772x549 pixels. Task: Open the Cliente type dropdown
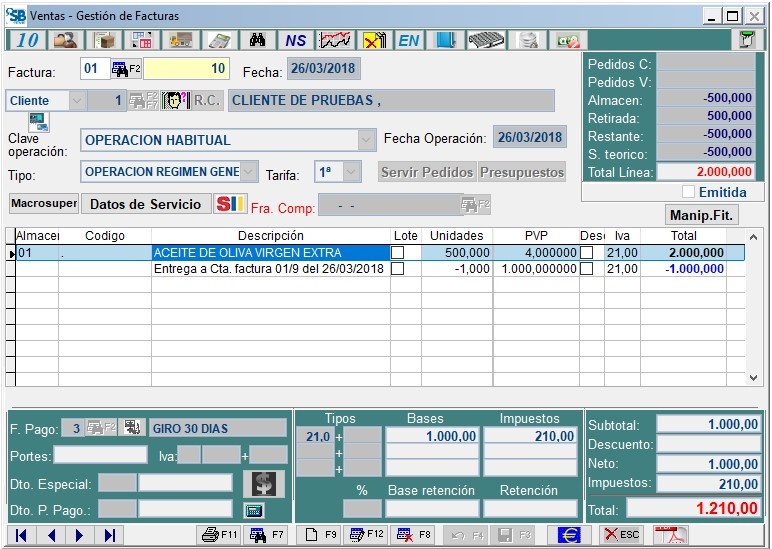pyautogui.click(x=77, y=100)
